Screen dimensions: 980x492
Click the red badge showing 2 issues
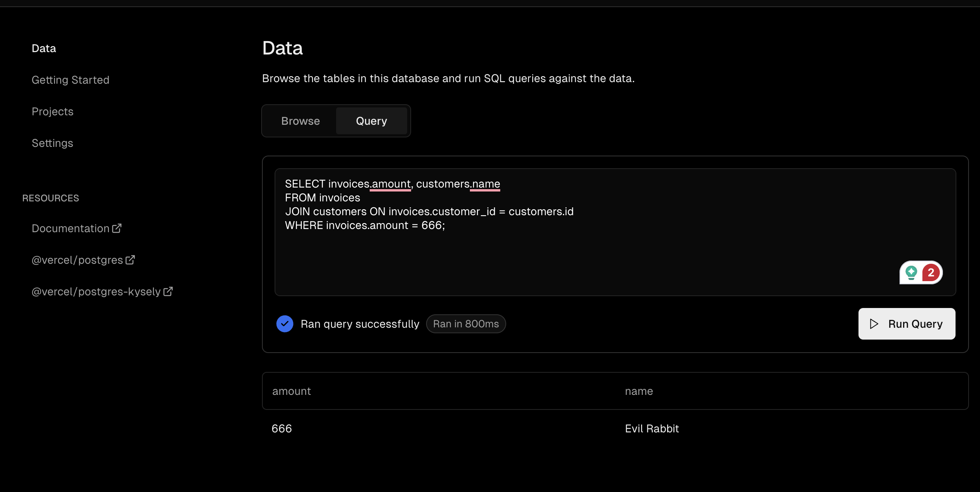[x=931, y=272]
